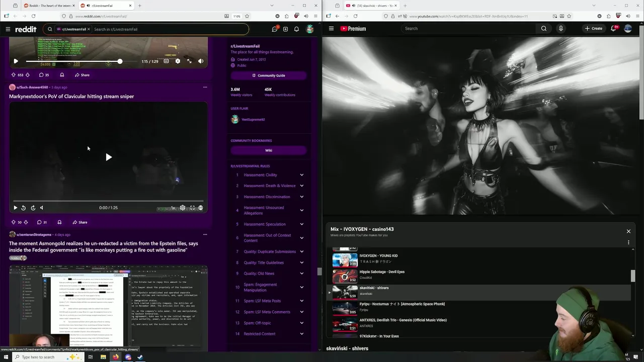This screenshot has width=644, height=362.
Task: Remove the r/LivestreamFail search filter chip
Action: [89, 29]
